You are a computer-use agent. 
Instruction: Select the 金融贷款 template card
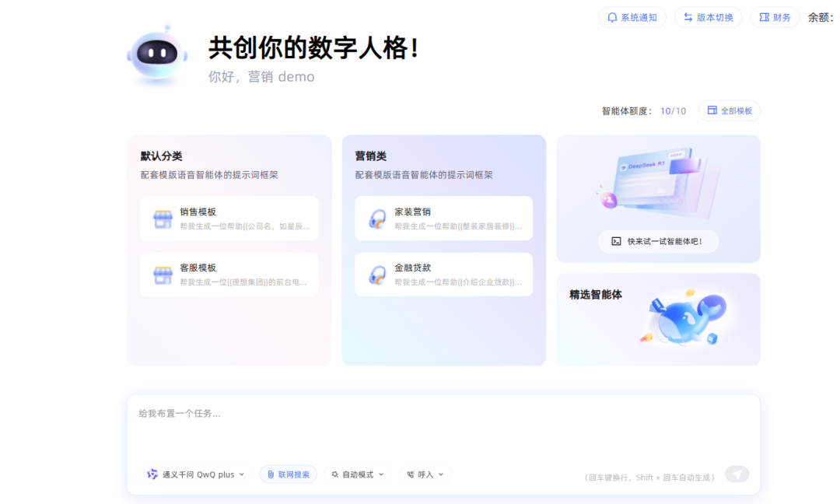pos(444,275)
